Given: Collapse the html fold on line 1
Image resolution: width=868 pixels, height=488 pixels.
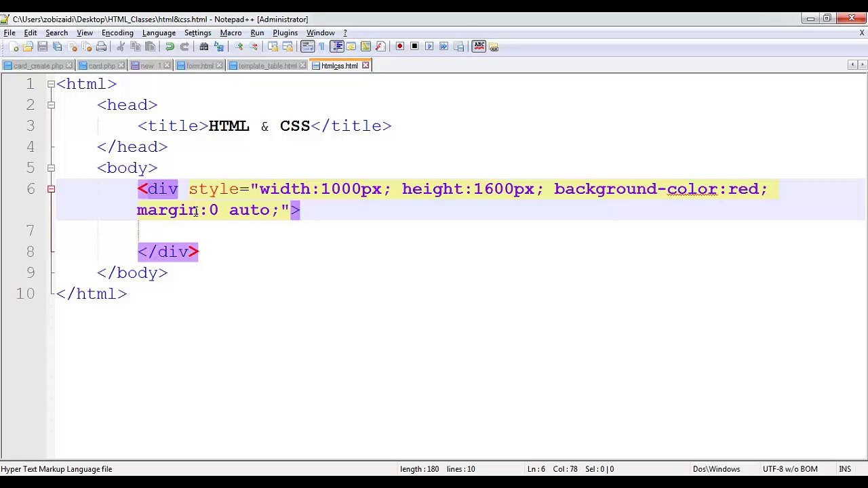Looking at the screenshot, I should tap(51, 84).
